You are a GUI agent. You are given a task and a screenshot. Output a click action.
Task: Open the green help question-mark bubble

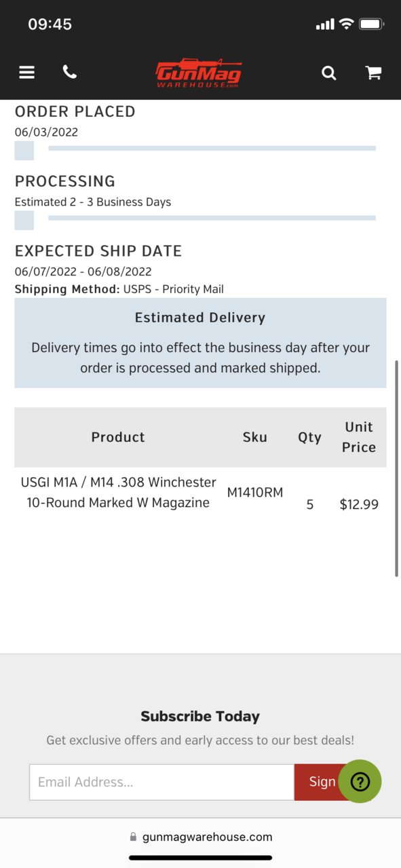360,782
